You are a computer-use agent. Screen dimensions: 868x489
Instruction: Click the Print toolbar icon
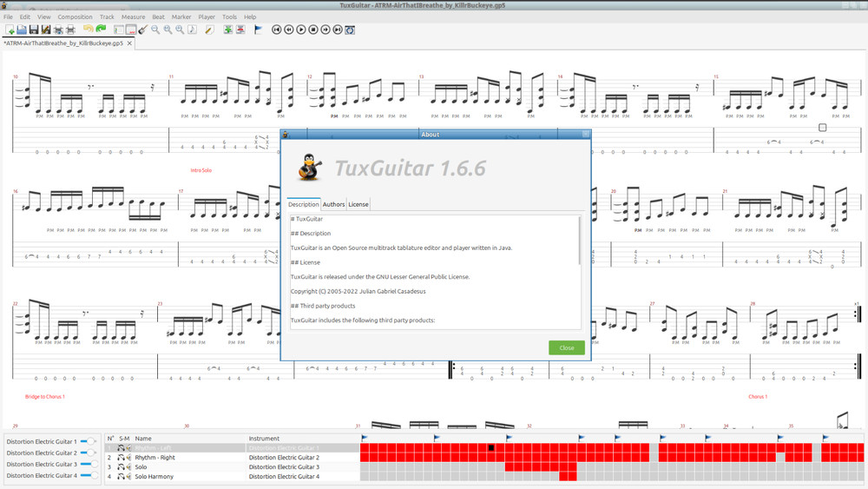[70, 30]
